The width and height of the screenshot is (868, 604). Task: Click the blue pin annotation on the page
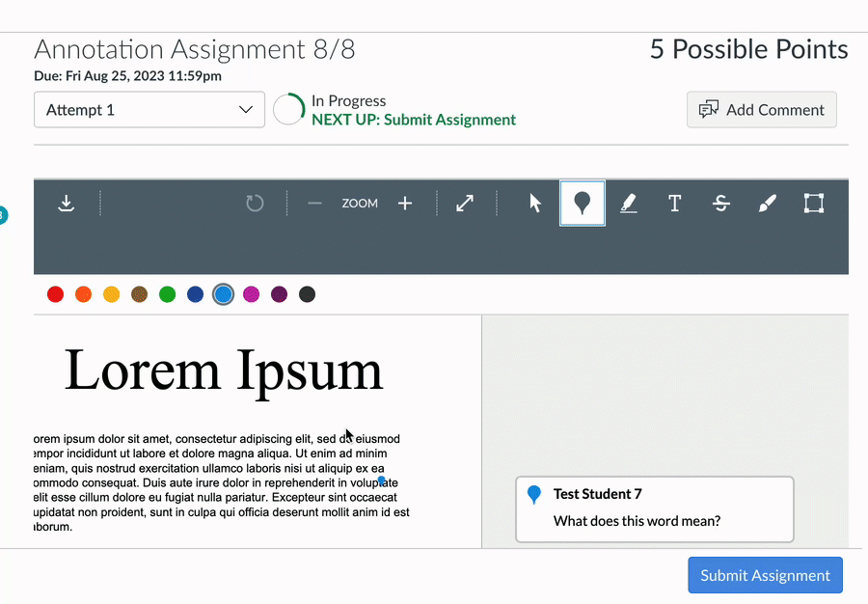tap(381, 480)
